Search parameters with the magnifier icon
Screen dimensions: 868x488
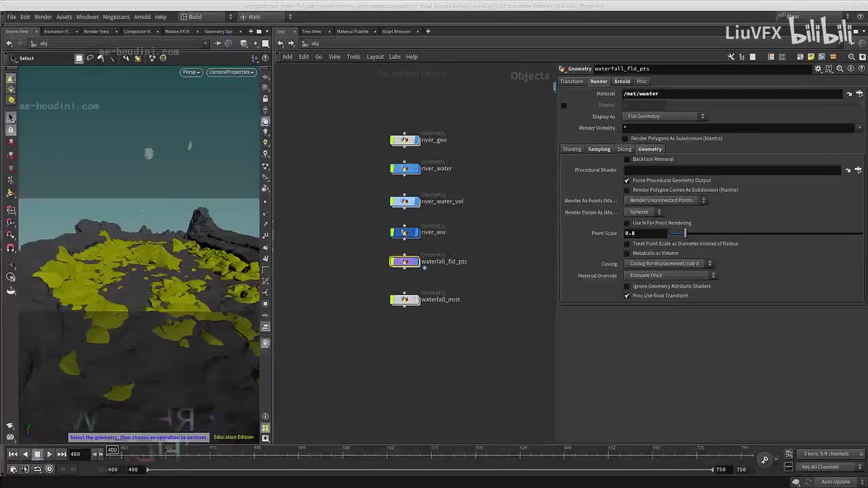coord(840,68)
